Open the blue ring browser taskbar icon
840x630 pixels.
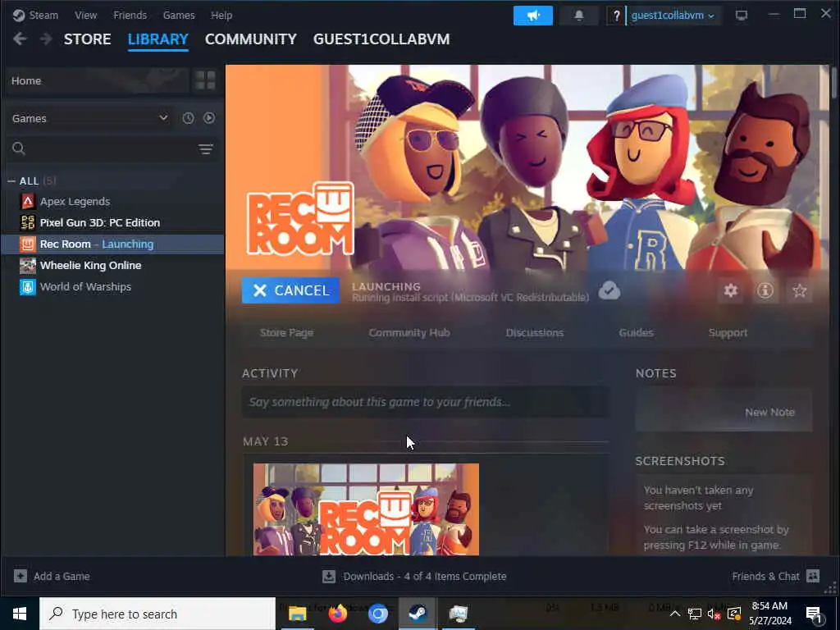point(377,614)
